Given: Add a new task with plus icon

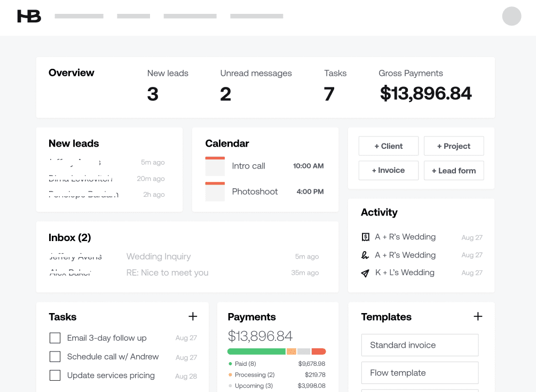Looking at the screenshot, I should [193, 316].
